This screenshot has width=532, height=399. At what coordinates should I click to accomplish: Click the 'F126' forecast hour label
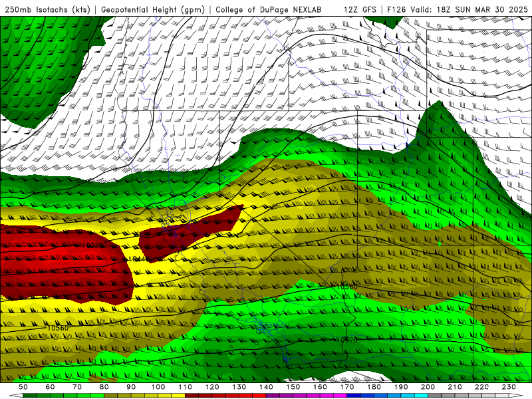tap(397, 9)
